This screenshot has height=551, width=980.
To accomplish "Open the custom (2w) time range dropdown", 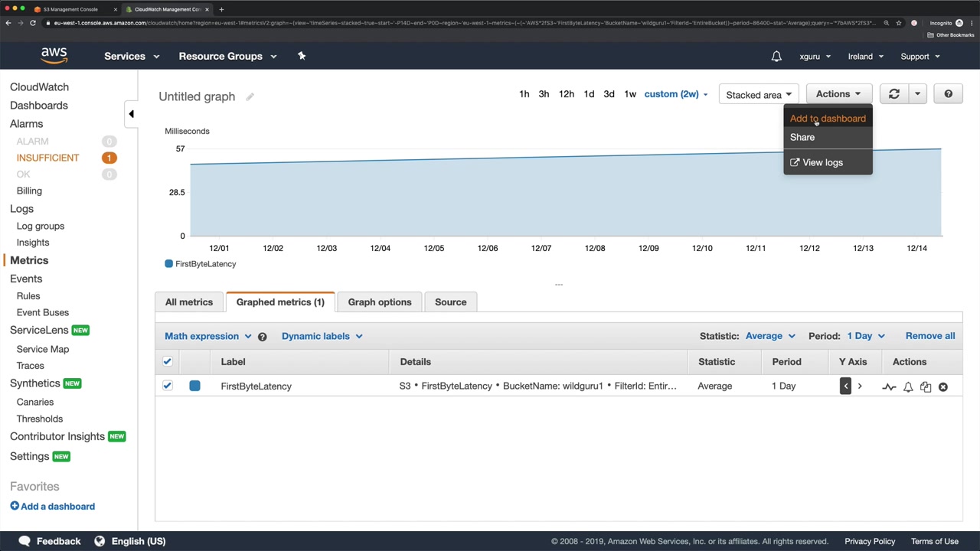I will [676, 94].
